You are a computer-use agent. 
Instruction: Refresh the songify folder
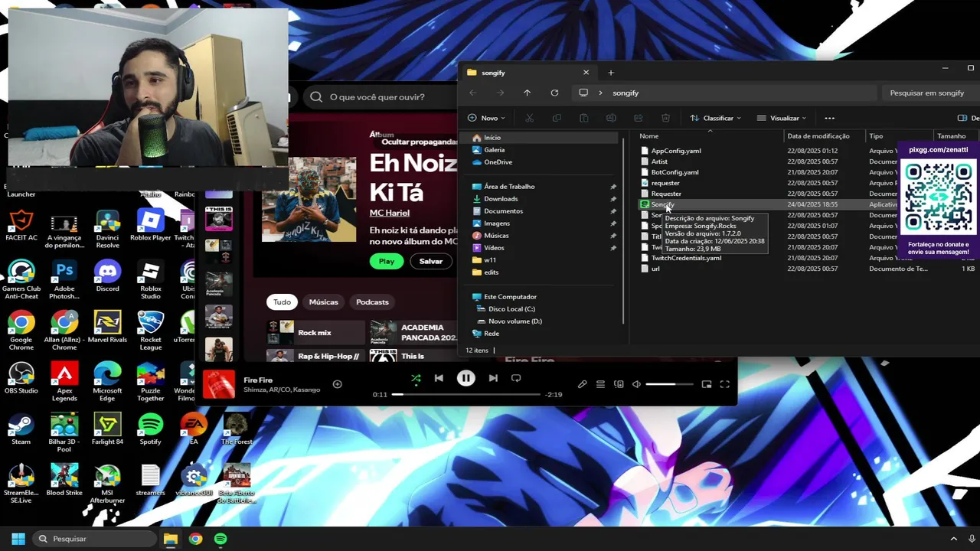point(554,93)
